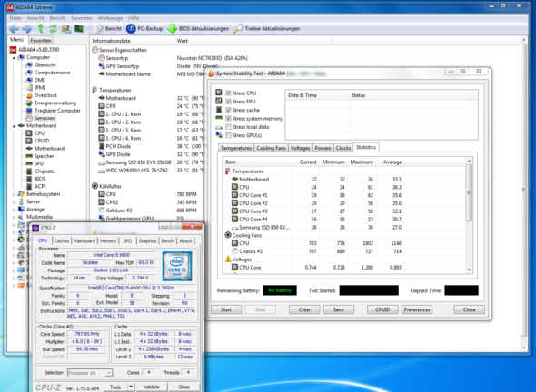Select Energieverwaltung tree entry
The image size is (536, 392).
55,103
